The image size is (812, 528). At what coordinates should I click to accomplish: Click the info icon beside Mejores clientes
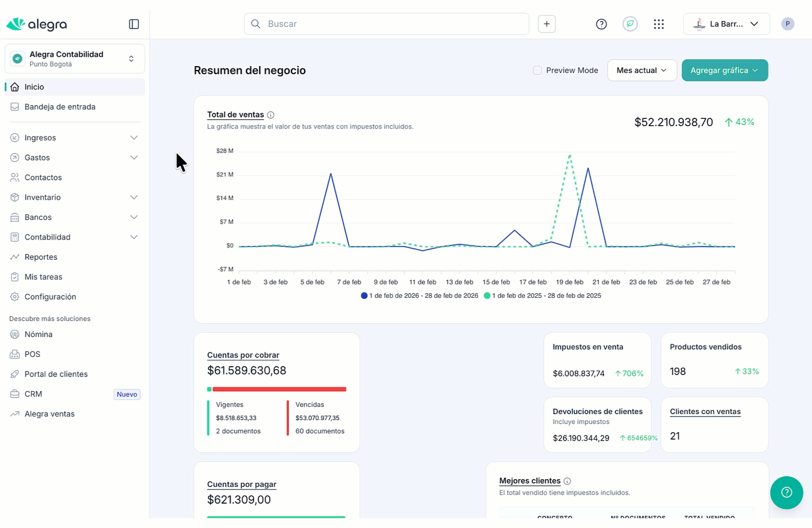click(567, 481)
